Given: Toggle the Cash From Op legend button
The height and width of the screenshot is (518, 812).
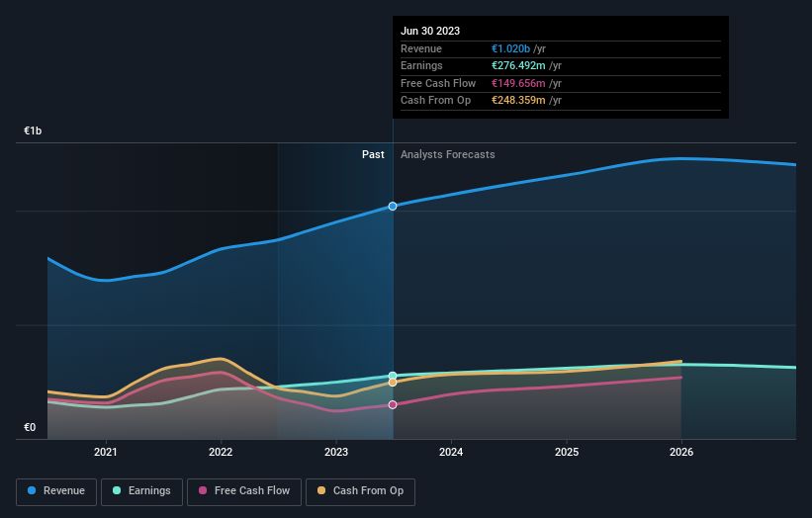Looking at the screenshot, I should 360,491.
